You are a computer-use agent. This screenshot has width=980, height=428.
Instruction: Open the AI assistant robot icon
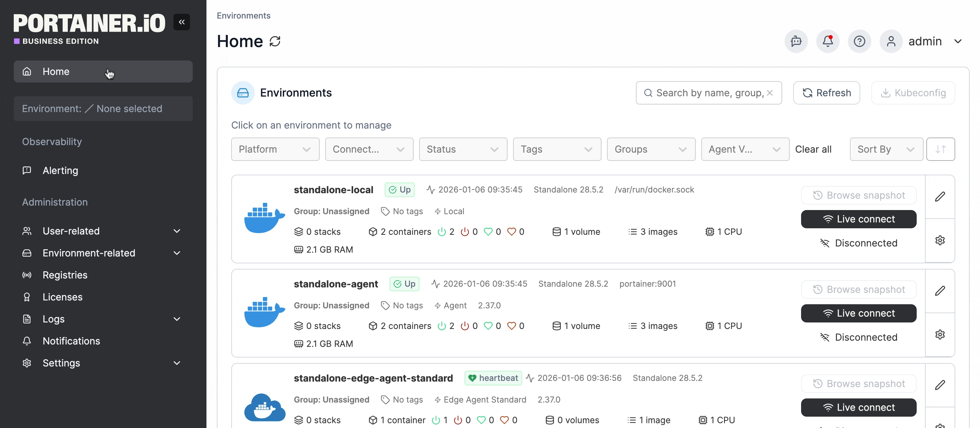(x=796, y=41)
